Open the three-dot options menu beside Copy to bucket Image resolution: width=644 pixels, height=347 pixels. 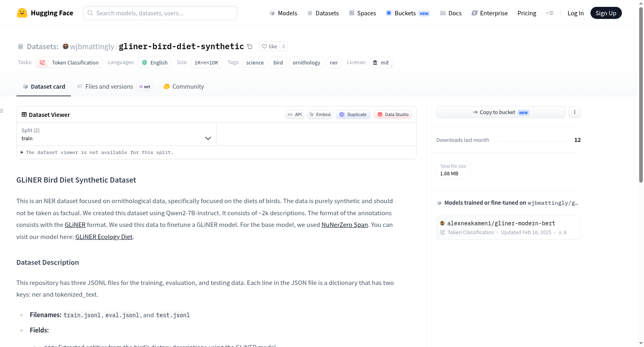575,112
